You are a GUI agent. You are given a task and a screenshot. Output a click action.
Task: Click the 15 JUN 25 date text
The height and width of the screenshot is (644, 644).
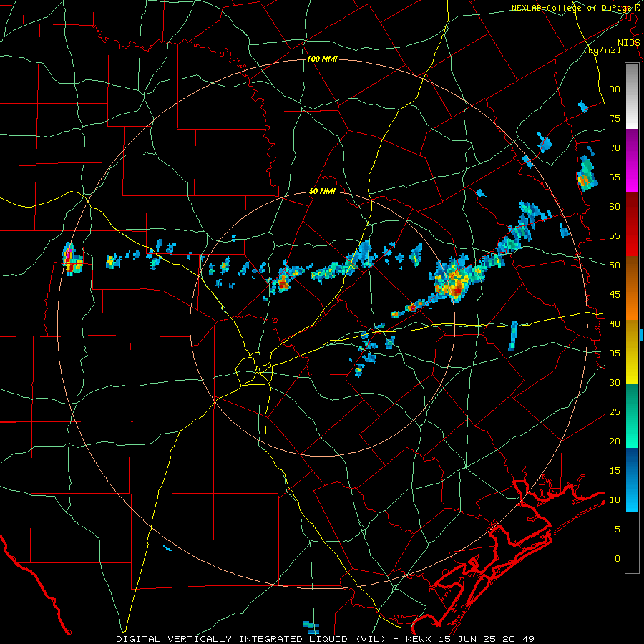pos(468,639)
